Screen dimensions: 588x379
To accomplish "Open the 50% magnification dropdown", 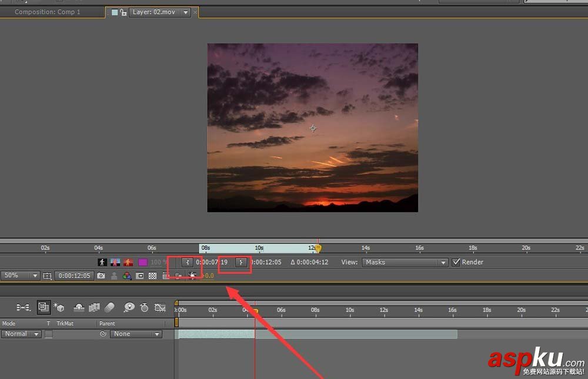I will coord(20,275).
